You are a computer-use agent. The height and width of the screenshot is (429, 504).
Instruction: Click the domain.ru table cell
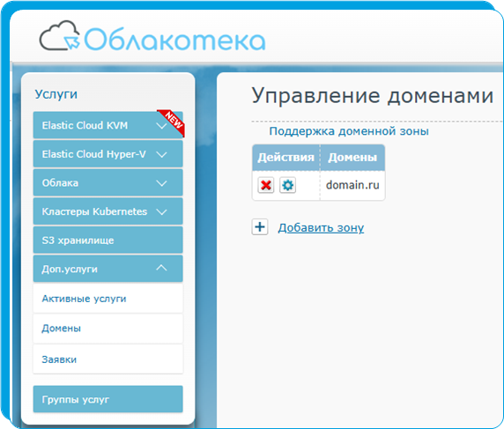[x=352, y=185]
